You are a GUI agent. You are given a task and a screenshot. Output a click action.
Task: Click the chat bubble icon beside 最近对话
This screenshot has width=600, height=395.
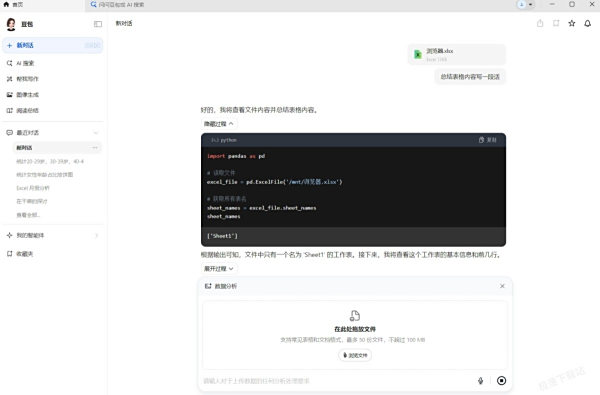point(10,133)
